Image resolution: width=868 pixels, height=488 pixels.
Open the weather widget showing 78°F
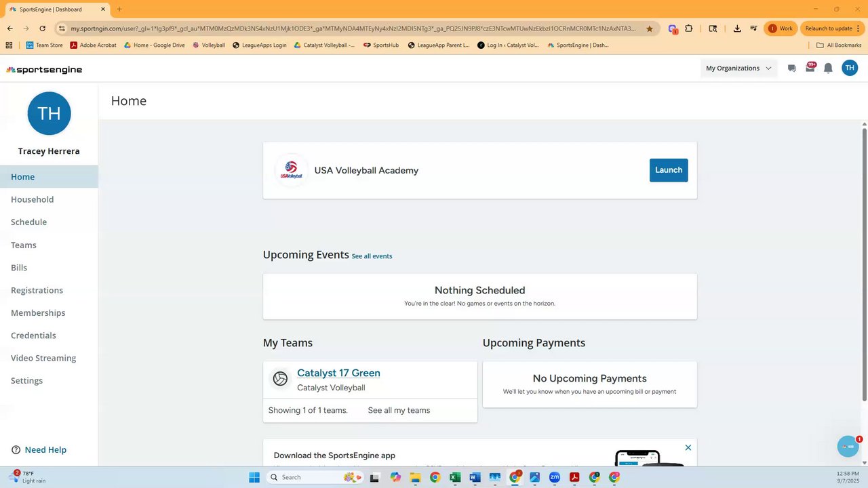tap(28, 477)
